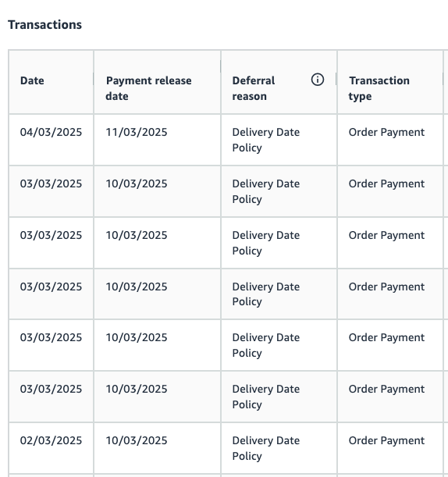Click Order Payment in the first 03/03/2025 row

386,183
